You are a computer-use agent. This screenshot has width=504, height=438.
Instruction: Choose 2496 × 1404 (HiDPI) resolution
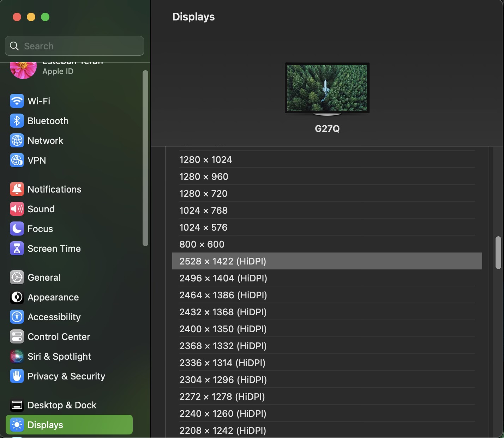tap(223, 278)
